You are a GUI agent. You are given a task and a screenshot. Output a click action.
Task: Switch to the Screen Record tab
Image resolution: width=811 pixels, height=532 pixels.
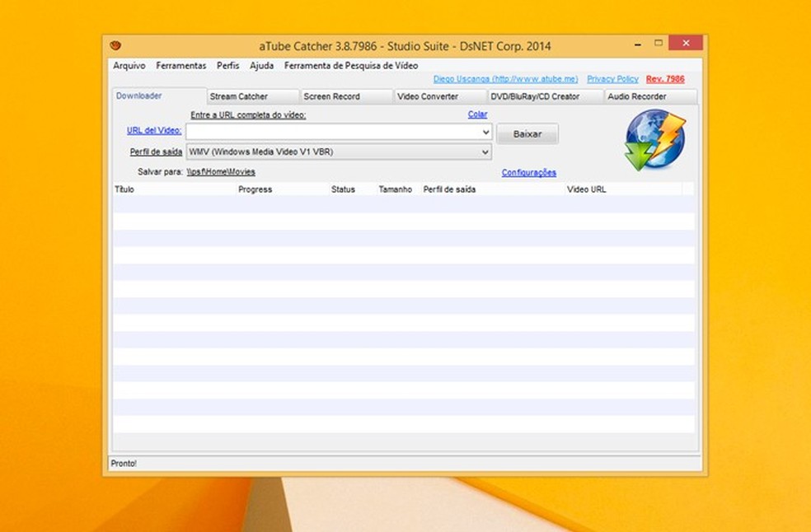coord(332,96)
